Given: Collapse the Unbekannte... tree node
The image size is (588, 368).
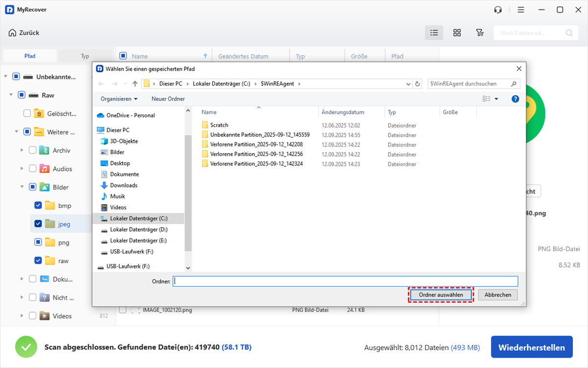Looking at the screenshot, I should pyautogui.click(x=5, y=77).
